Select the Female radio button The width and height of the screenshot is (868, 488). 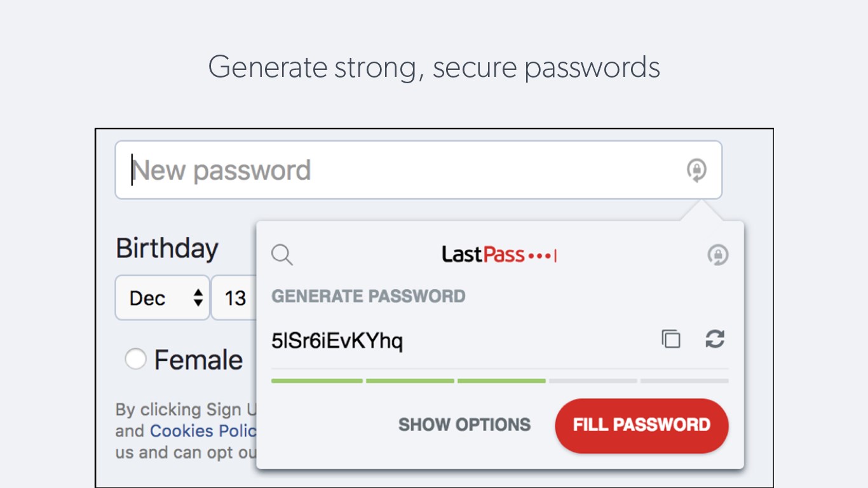click(x=135, y=360)
